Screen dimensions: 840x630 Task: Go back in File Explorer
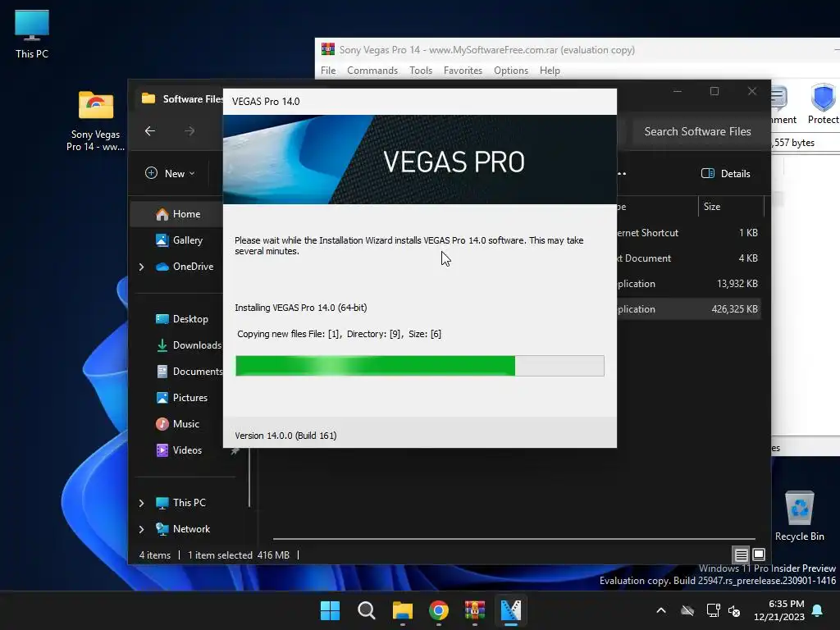pos(150,130)
